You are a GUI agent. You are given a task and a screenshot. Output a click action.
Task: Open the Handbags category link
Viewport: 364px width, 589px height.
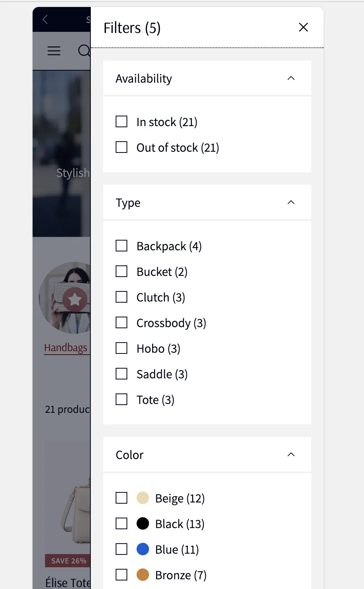click(66, 347)
